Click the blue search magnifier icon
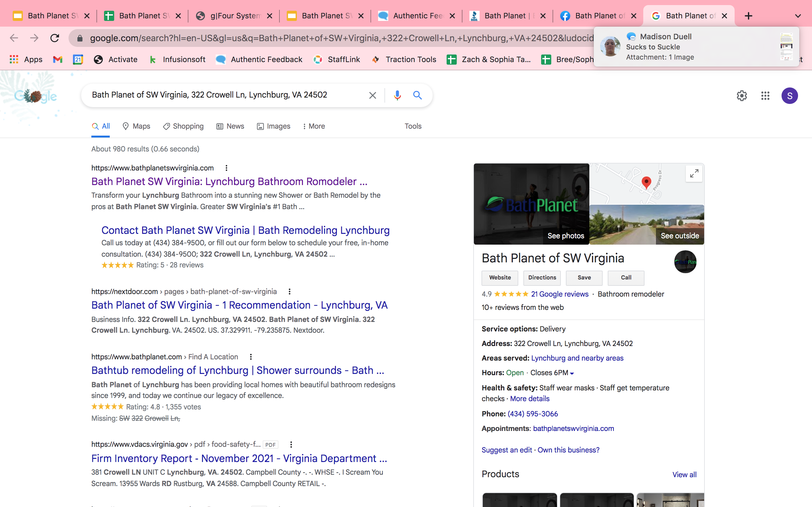Viewport: 812px width, 507px height. click(417, 95)
